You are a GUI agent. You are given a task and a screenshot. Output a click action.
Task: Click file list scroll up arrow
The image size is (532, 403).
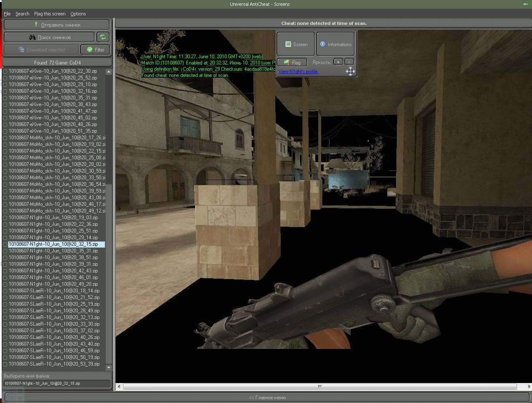pos(109,72)
